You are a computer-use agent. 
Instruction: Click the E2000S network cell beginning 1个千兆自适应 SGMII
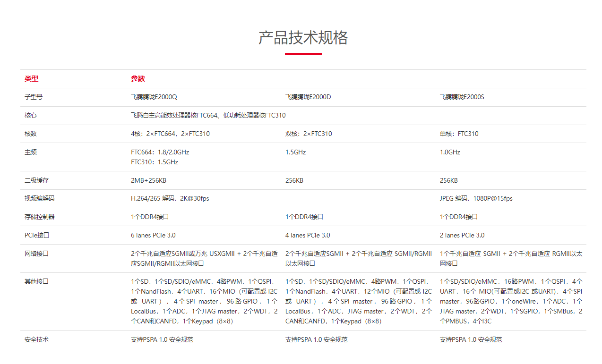[x=511, y=259]
